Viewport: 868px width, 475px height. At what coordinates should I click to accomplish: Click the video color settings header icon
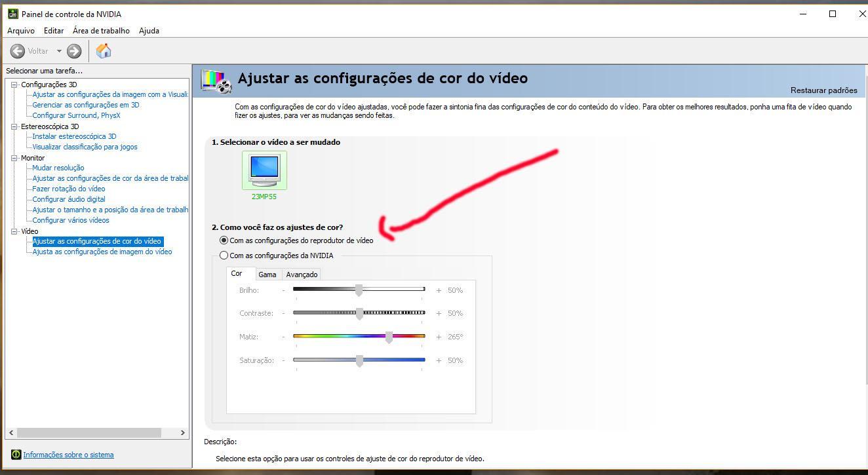[x=216, y=81]
